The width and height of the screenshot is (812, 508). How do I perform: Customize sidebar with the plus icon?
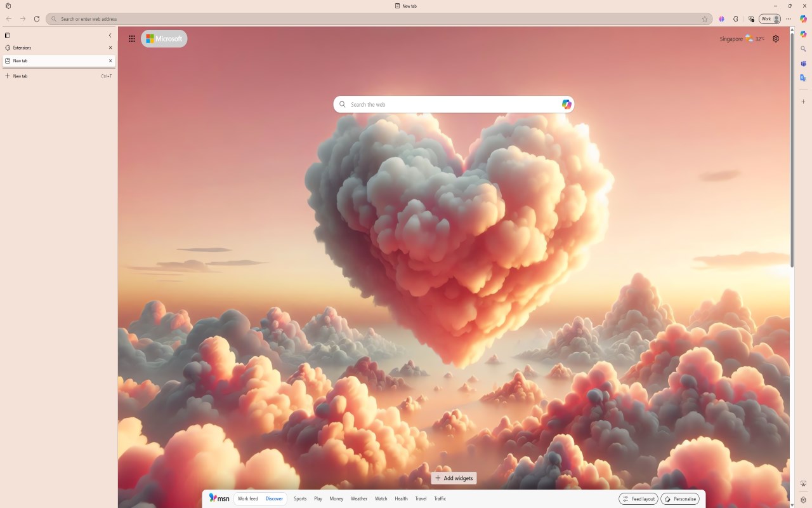pyautogui.click(x=803, y=102)
